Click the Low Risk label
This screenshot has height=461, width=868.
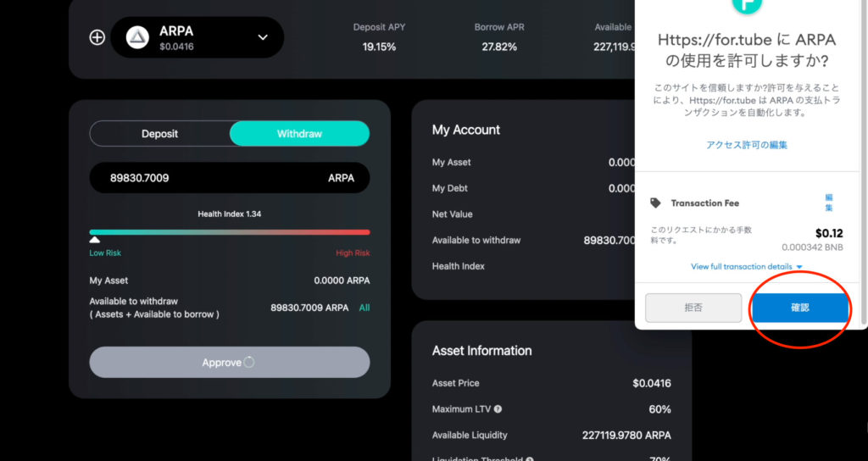(105, 253)
